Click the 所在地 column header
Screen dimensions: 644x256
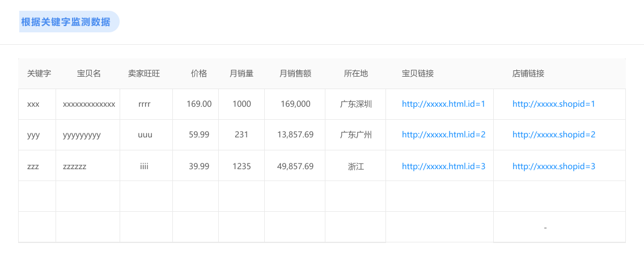coord(356,74)
